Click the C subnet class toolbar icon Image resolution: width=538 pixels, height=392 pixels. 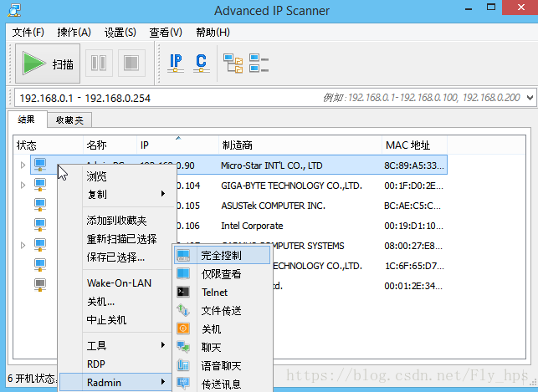pyautogui.click(x=202, y=63)
